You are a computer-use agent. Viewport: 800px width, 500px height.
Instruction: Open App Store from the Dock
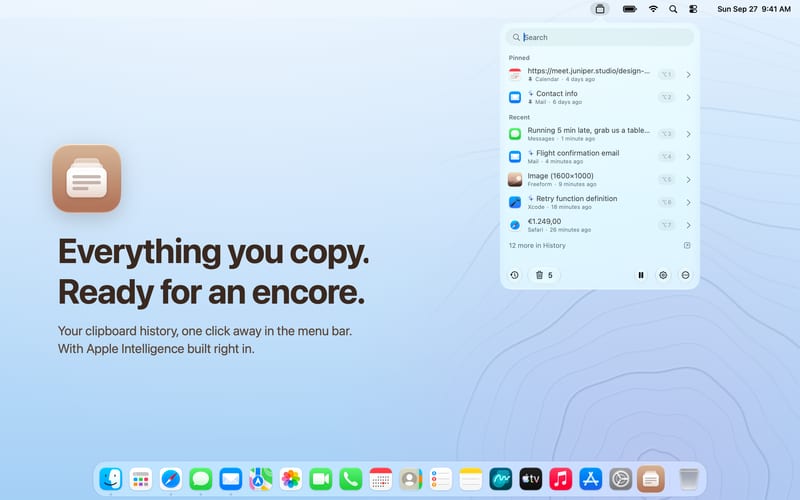click(591, 479)
